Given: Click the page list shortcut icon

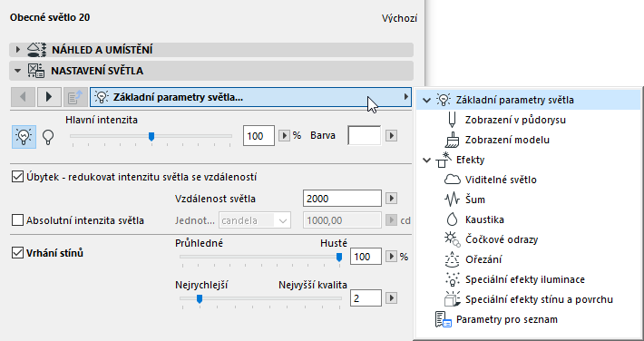Looking at the screenshot, I should [x=75, y=97].
